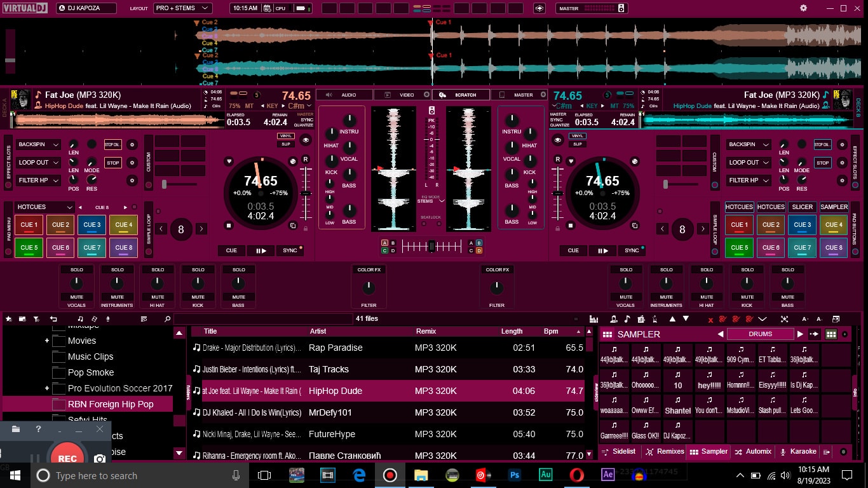Click the crossfader slider between the decks
The image size is (868, 488).
click(x=431, y=246)
